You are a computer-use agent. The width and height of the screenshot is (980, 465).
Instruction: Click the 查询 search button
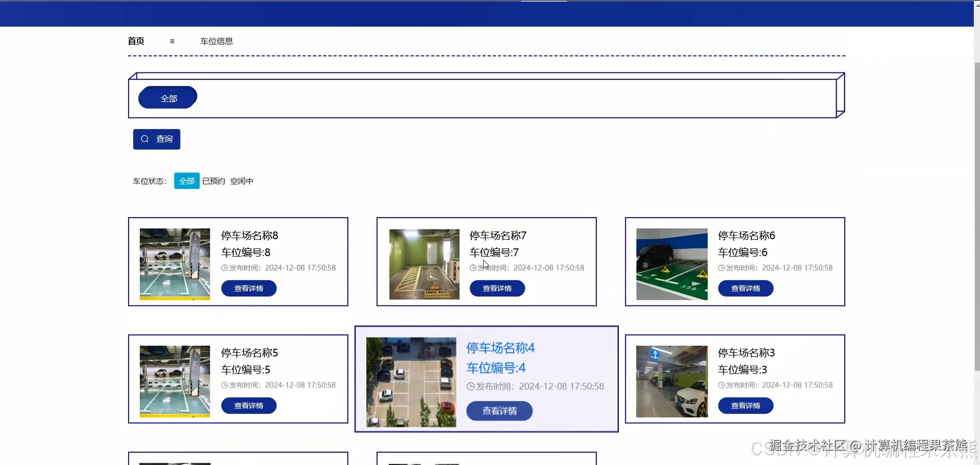pos(156,139)
